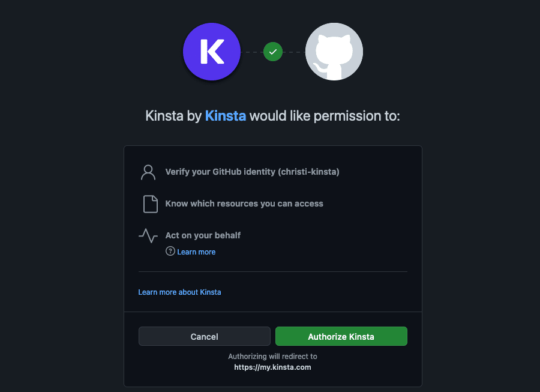Click the green checkmark connection icon

pos(273,52)
